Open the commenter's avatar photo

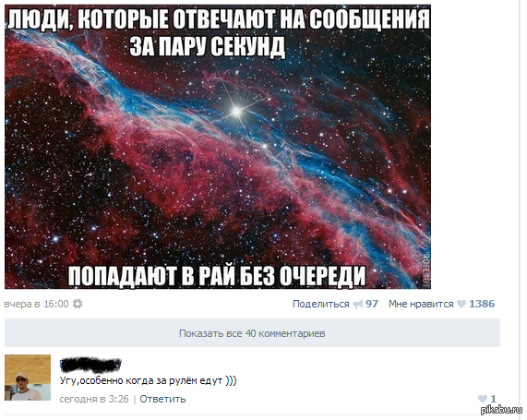tap(28, 378)
